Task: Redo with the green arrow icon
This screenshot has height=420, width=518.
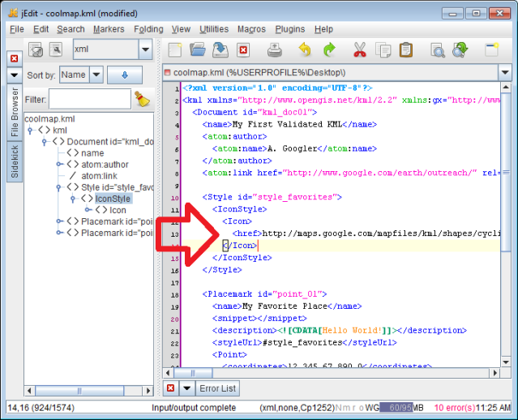Action: pyautogui.click(x=329, y=50)
